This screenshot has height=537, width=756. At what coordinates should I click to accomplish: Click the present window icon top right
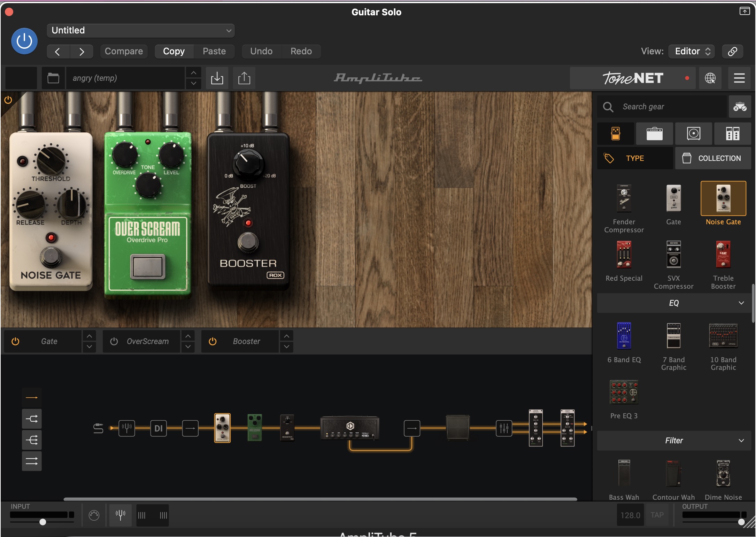tap(745, 11)
